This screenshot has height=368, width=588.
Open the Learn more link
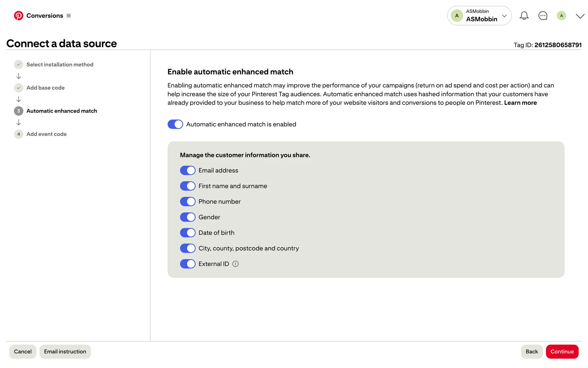520,103
